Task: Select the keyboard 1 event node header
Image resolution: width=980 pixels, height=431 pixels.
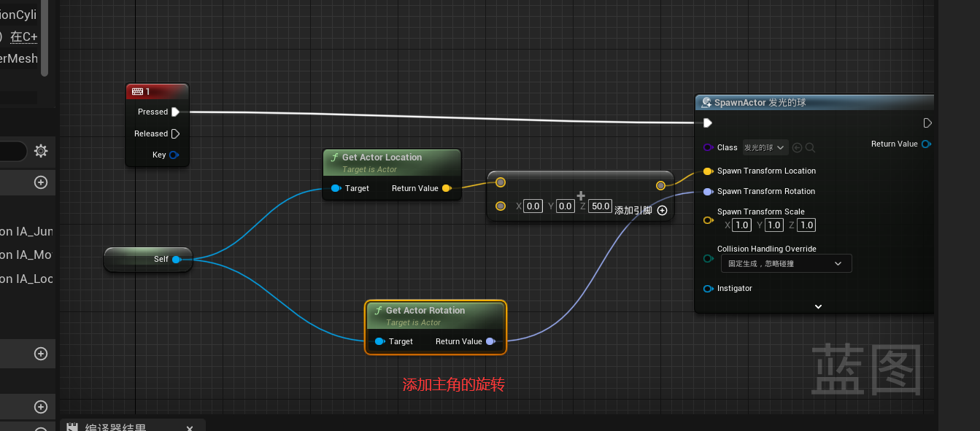Action: point(157,91)
